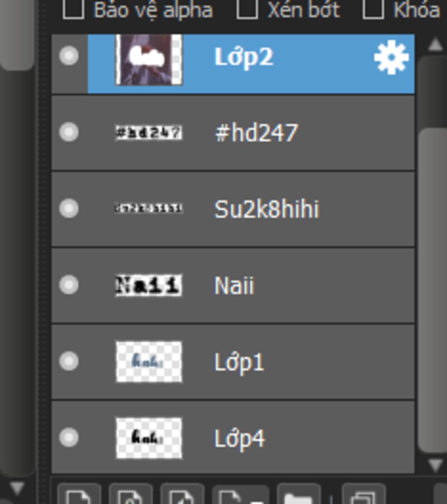Open the add-layer type dropdown
Image resolution: width=447 pixels, height=504 pixels.
[x=240, y=494]
